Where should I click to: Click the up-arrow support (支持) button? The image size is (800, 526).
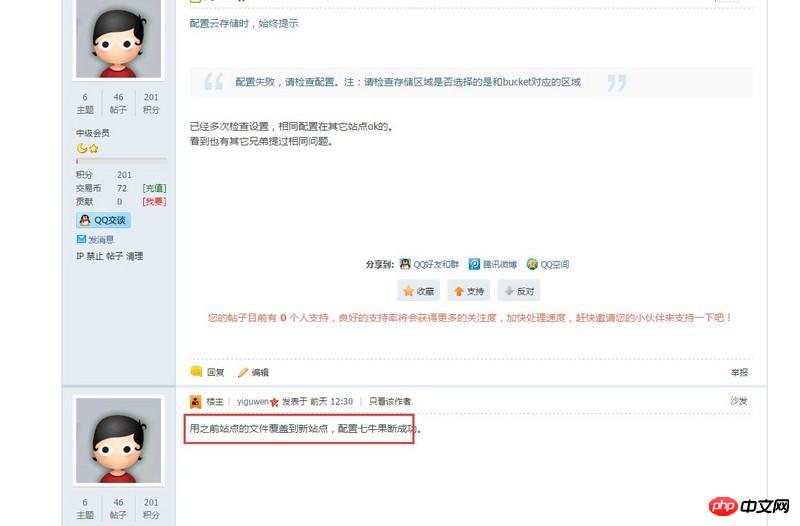click(468, 291)
